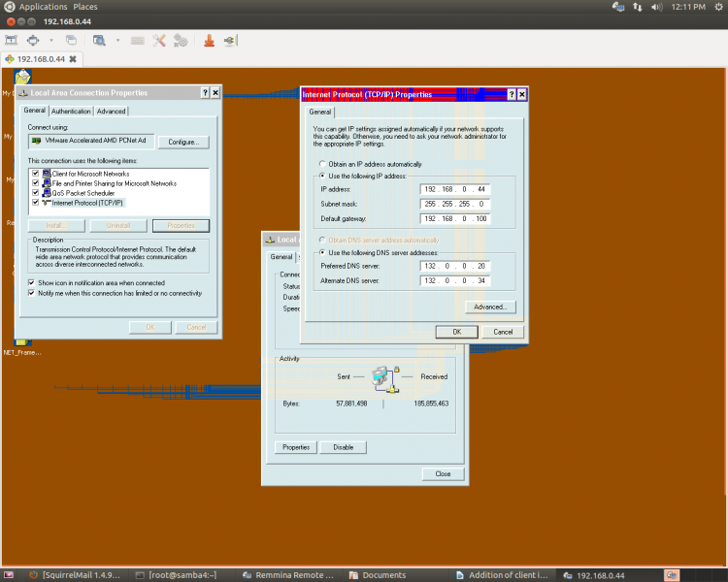Click the Advanced... button in TCP/IP Properties

tap(490, 307)
